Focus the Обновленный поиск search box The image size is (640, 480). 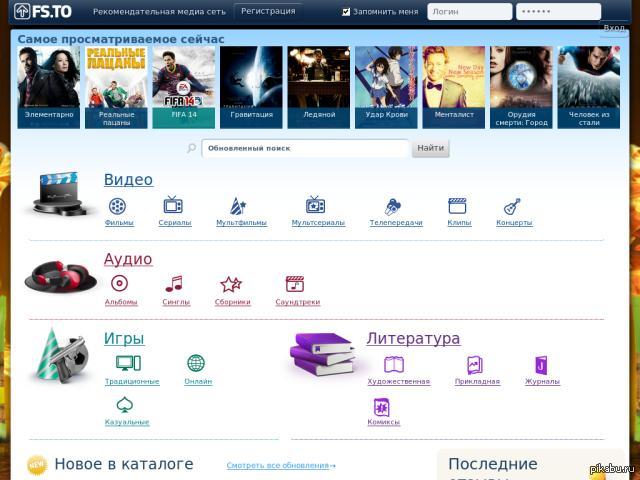[305, 148]
